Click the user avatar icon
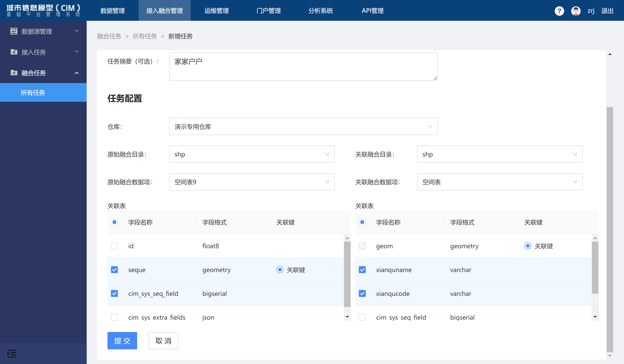624x364 pixels. [576, 11]
